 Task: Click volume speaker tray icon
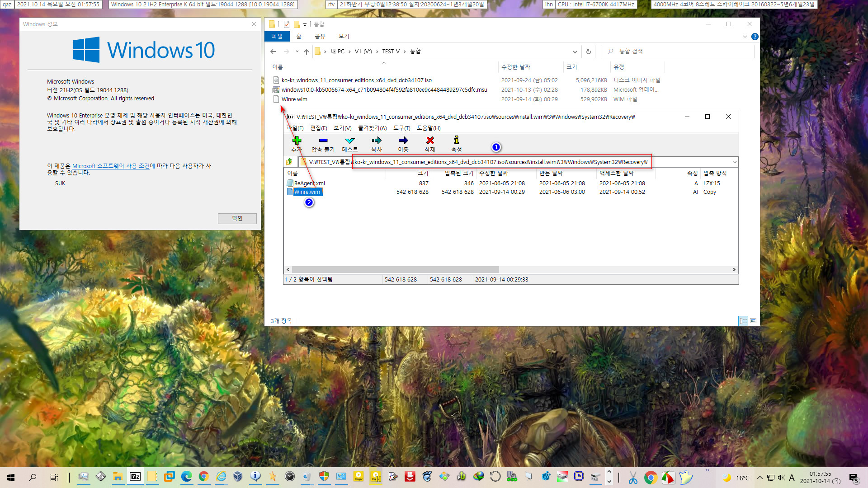[781, 478]
